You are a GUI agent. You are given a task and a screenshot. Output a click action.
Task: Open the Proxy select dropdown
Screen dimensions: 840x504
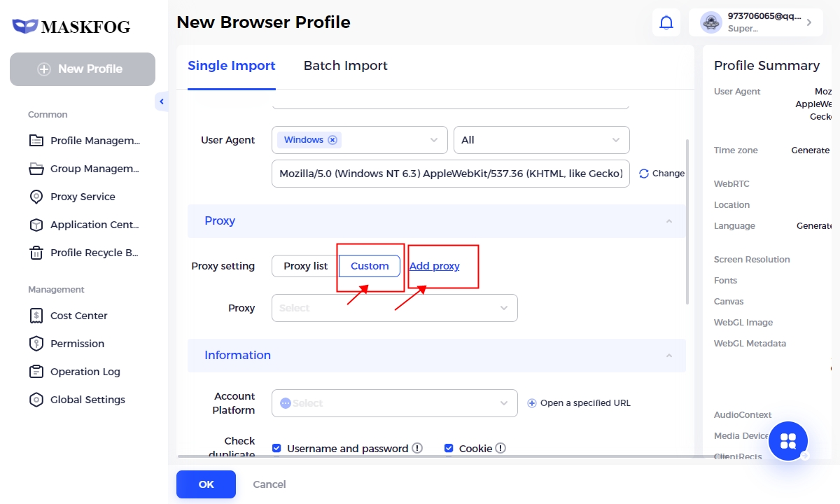point(394,308)
